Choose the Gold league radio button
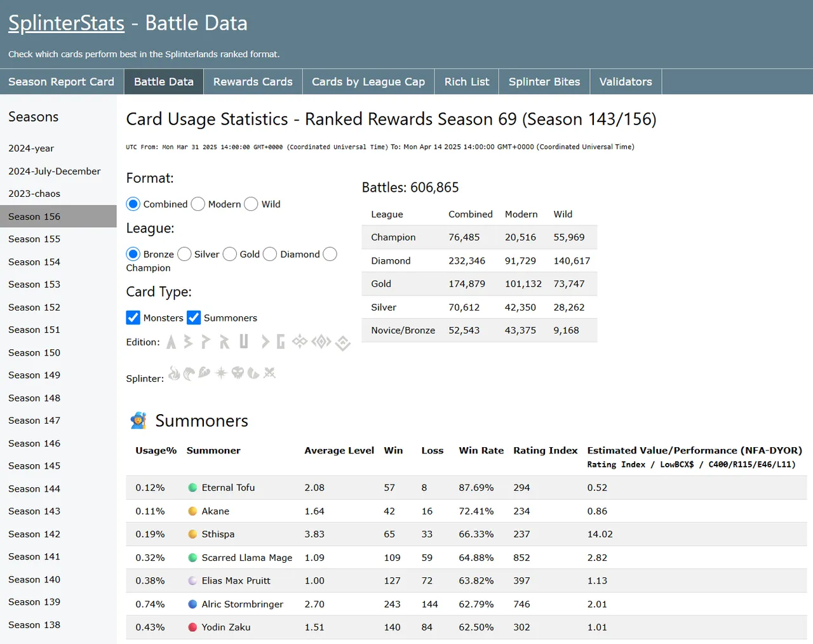The width and height of the screenshot is (813, 644). (230, 254)
